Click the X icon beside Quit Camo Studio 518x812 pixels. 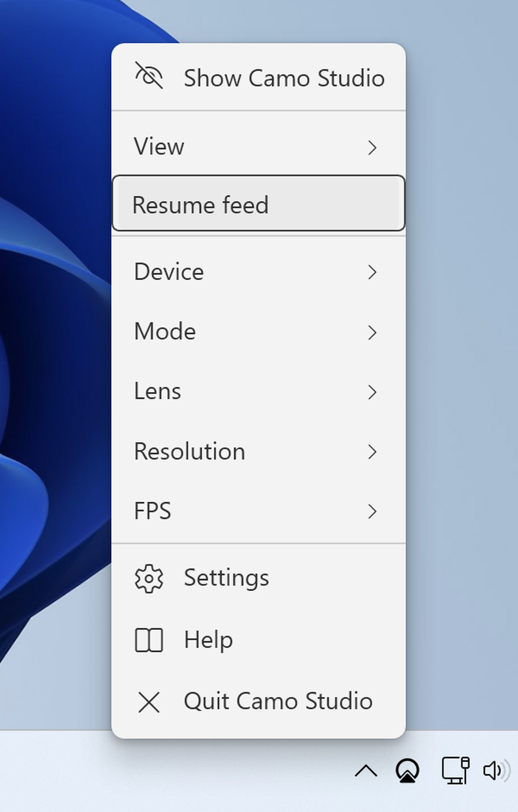(149, 702)
